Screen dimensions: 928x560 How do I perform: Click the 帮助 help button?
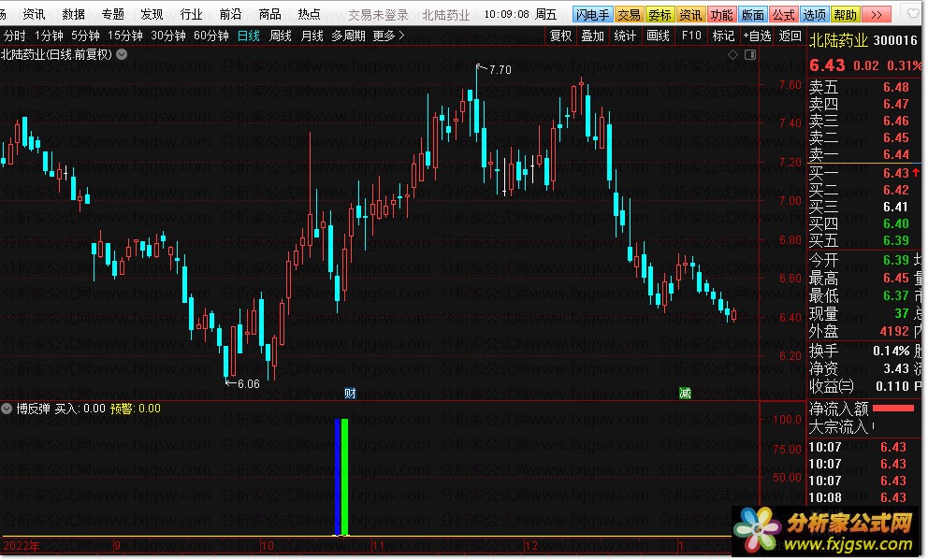[x=845, y=15]
